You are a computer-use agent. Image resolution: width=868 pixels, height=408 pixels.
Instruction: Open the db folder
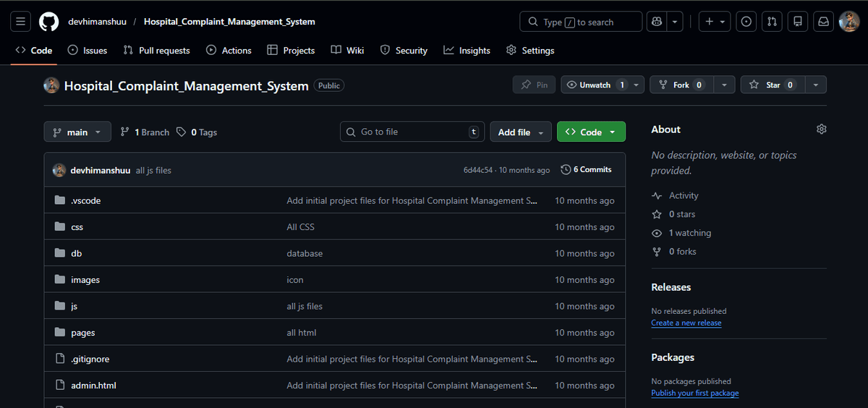click(76, 253)
